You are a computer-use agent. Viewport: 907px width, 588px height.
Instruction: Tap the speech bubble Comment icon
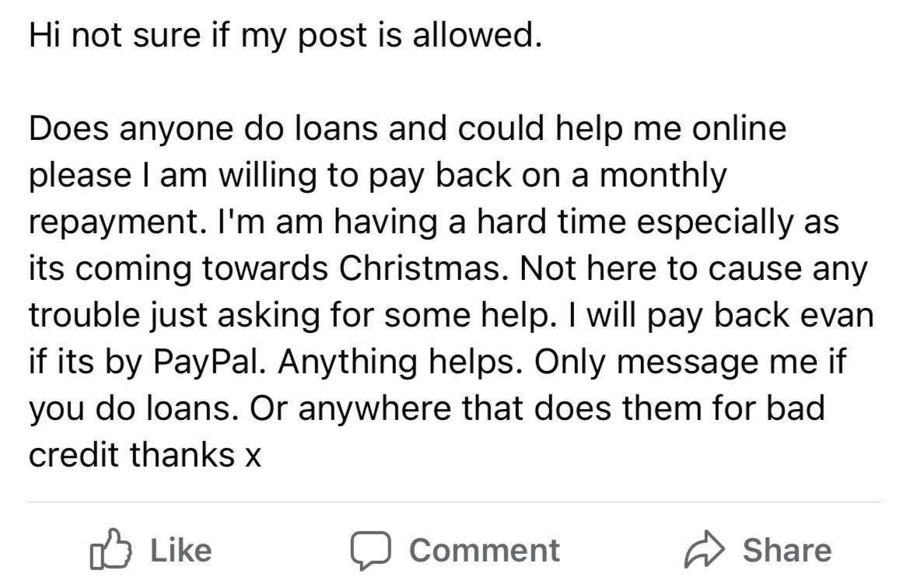(x=370, y=550)
